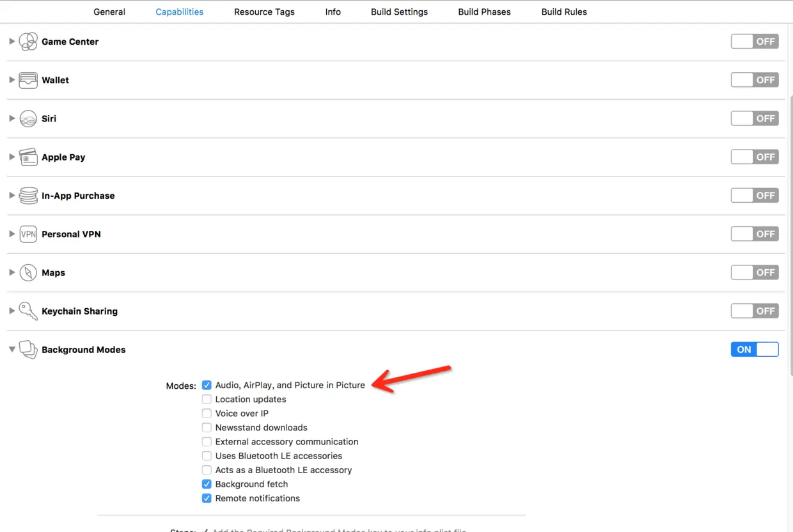
Task: Check Acts as a Bluetooth LE accessory
Action: coord(207,470)
